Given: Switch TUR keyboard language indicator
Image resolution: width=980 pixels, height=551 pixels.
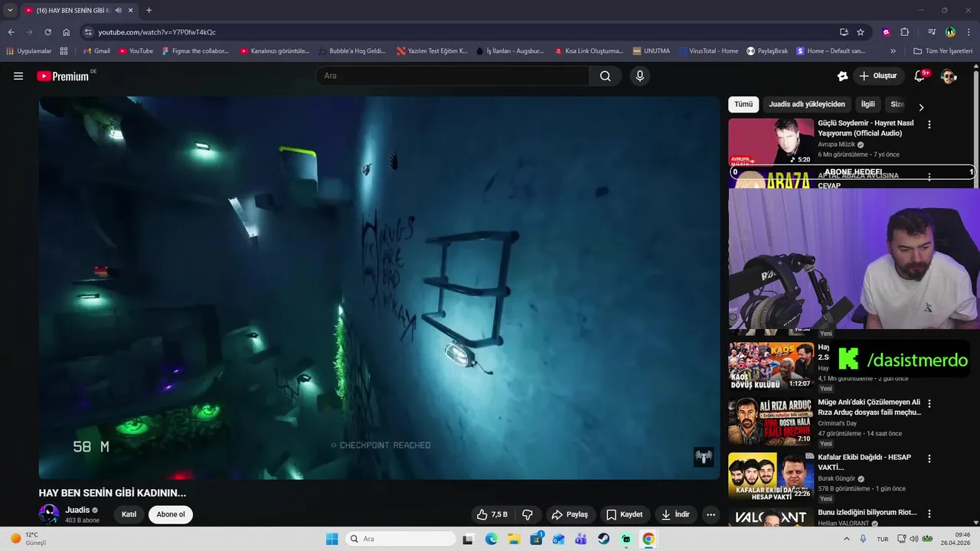Looking at the screenshot, I should point(883,539).
